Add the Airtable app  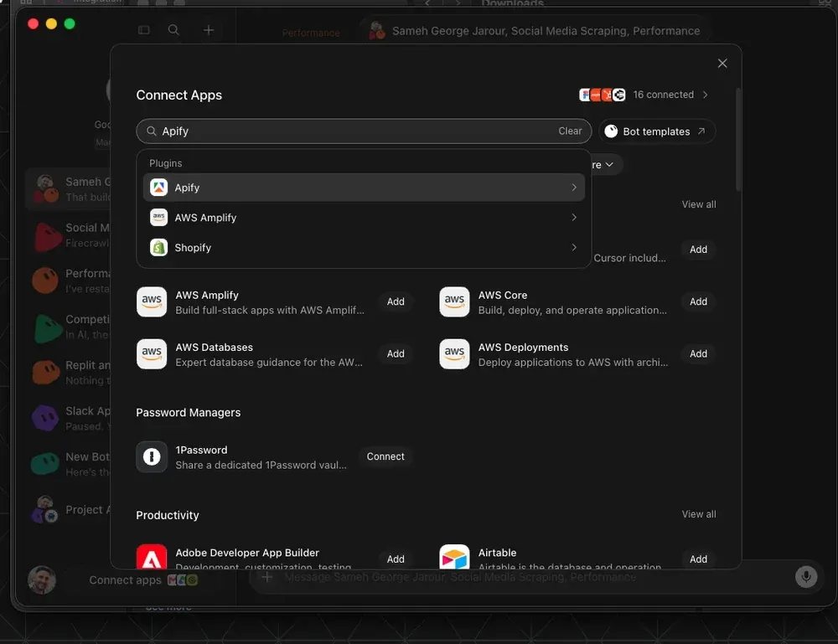(698, 559)
